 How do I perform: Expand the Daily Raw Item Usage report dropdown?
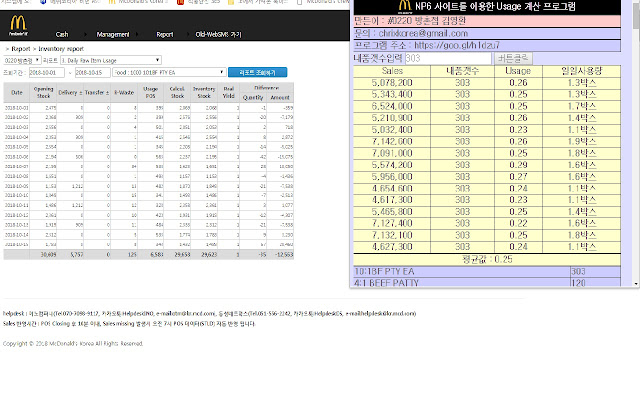(111, 60)
